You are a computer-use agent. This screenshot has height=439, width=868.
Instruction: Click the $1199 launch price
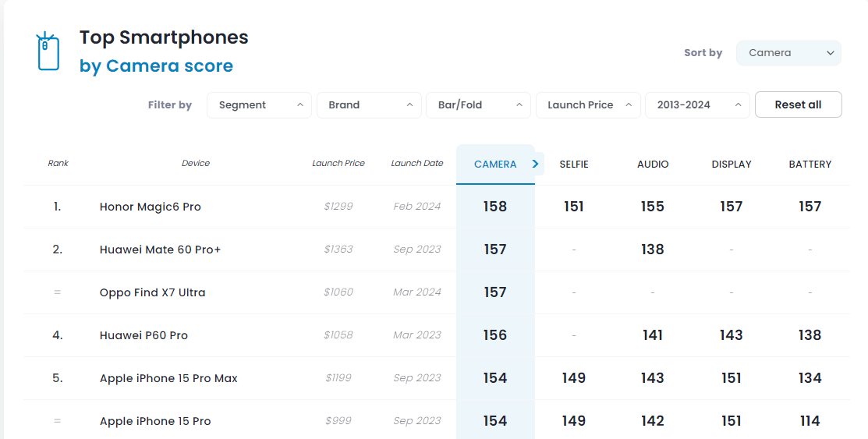[338, 378]
